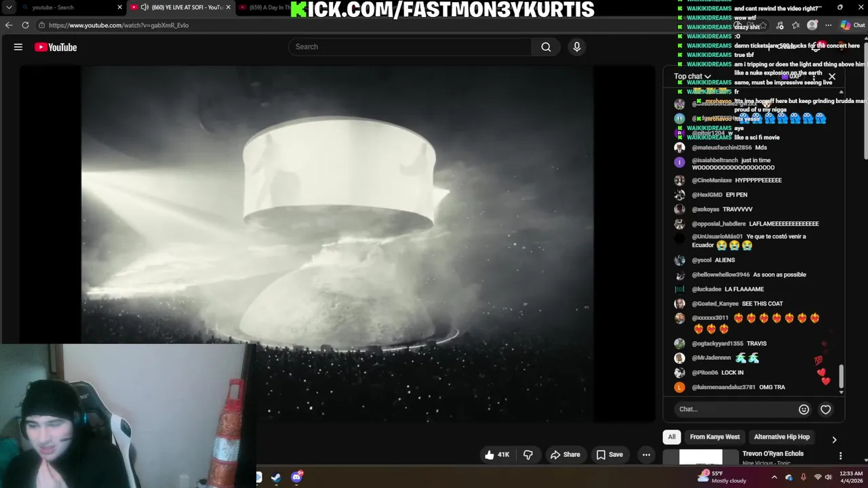Show next recommendation chips arrow

(834, 440)
